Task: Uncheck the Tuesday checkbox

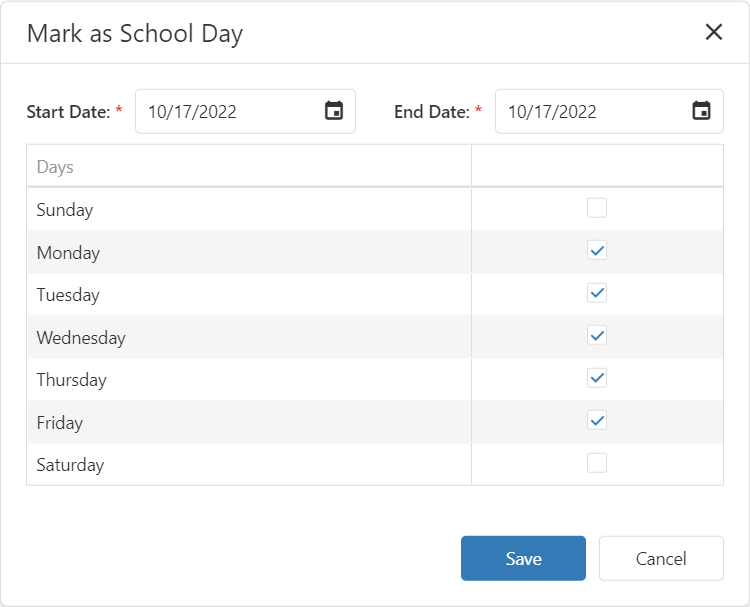Action: (x=597, y=293)
